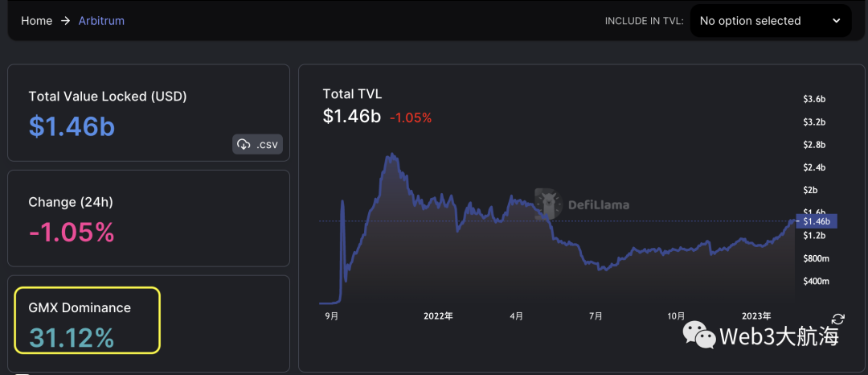Click the red -1.05% next to Total TVL
This screenshot has width=868, height=375.
pos(410,118)
